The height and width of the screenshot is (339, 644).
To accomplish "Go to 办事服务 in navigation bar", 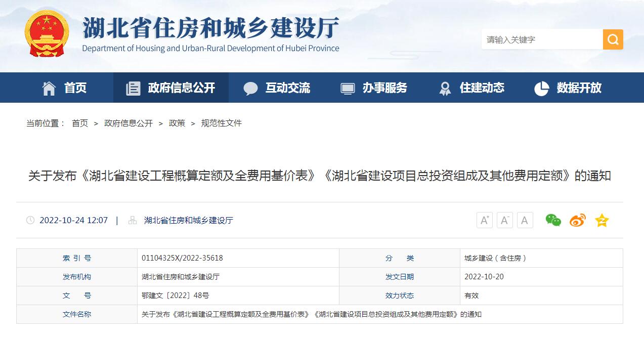I will 374,88.
